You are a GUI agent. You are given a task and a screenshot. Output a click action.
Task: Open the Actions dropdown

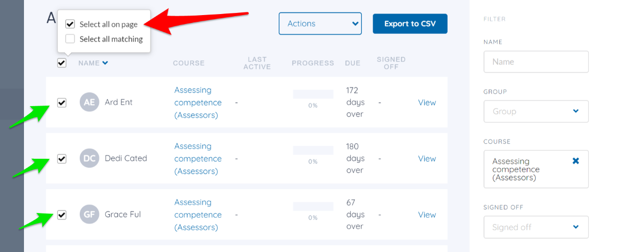tap(320, 23)
